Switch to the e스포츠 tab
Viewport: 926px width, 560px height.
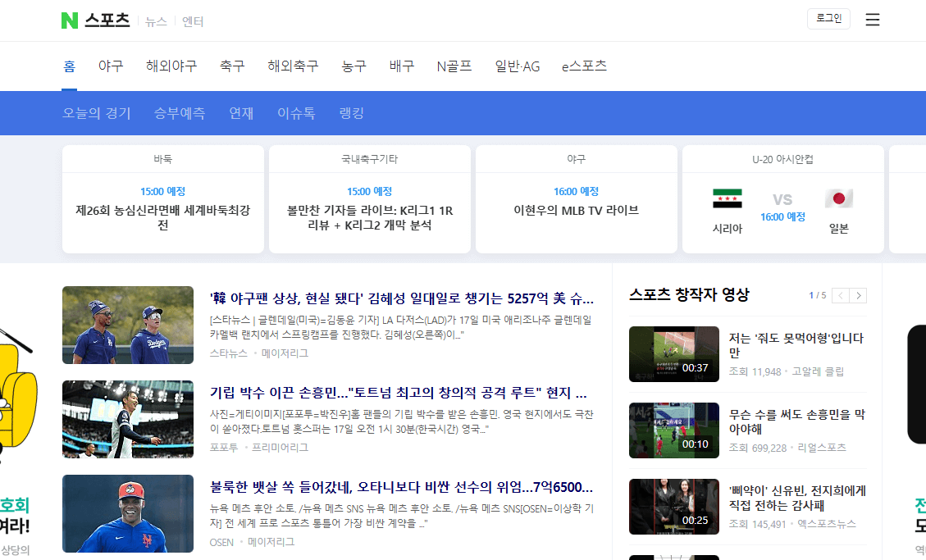coord(584,66)
